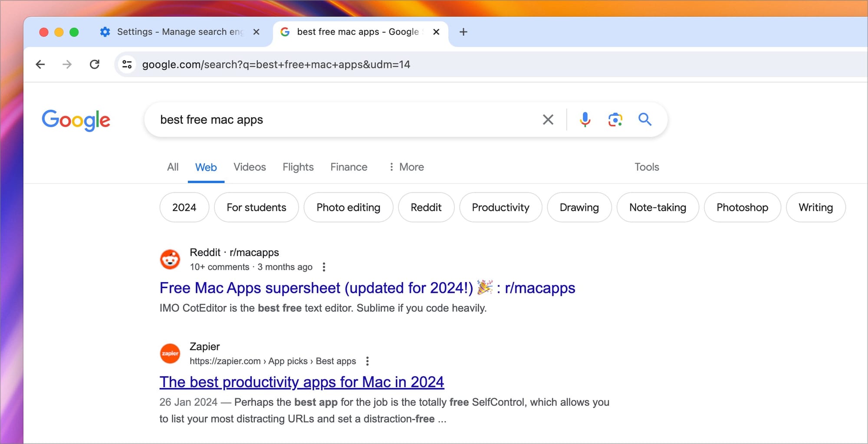
Task: Open the Flights tab
Action: pyautogui.click(x=298, y=167)
